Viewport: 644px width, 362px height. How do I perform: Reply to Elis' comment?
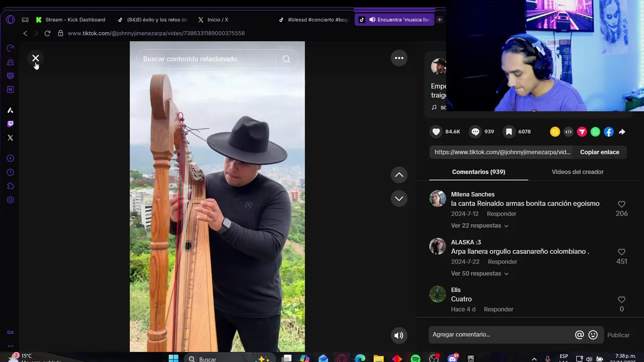click(x=499, y=309)
